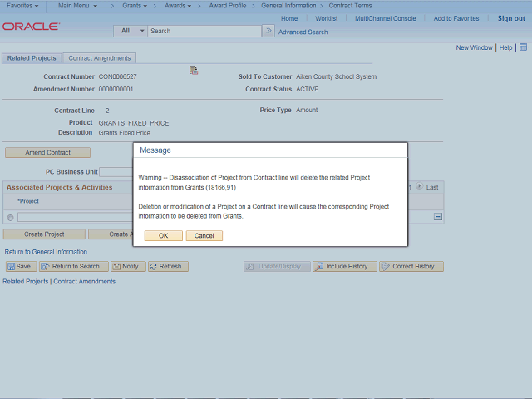Select the project row radio button
This screenshot has height=399, width=532.
[x=11, y=218]
